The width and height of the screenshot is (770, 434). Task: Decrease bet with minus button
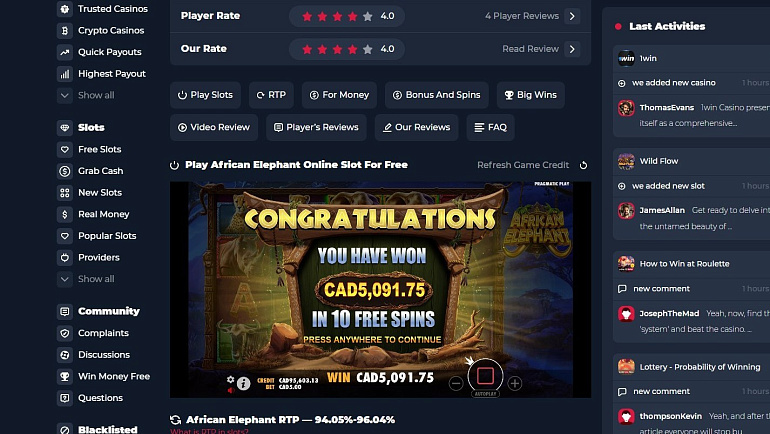click(x=456, y=383)
